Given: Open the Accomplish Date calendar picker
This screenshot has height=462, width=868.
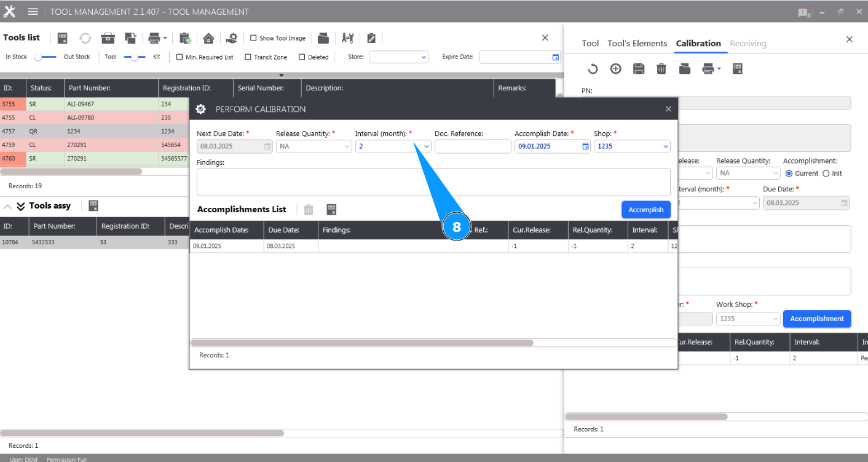Looking at the screenshot, I should [586, 146].
